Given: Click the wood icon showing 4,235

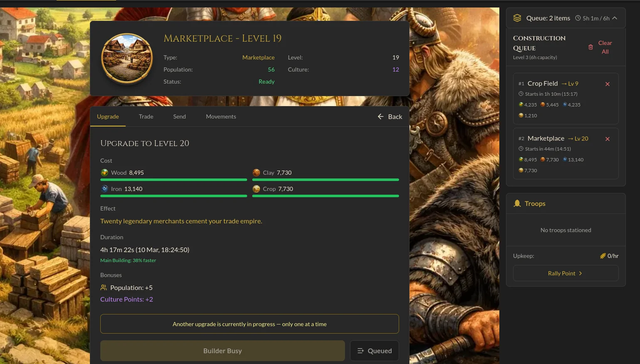Looking at the screenshot, I should (521, 104).
